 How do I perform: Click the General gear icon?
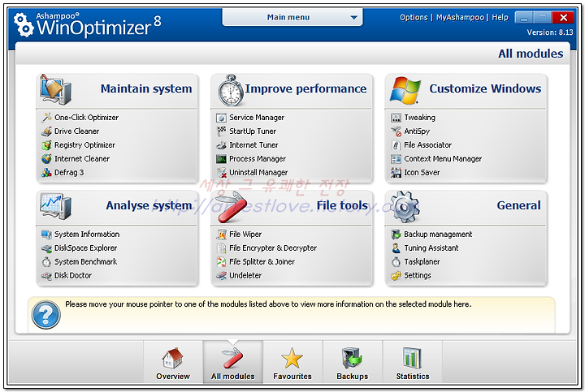(x=405, y=207)
